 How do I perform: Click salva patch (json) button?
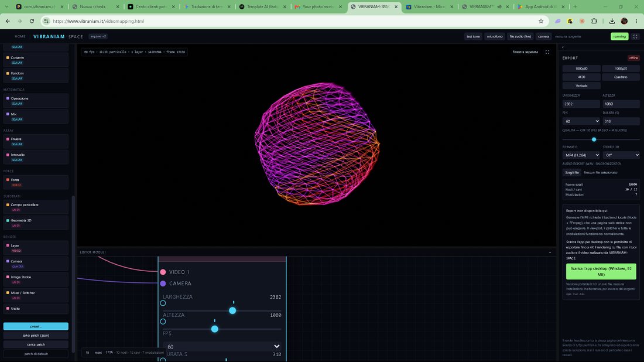[36, 335]
